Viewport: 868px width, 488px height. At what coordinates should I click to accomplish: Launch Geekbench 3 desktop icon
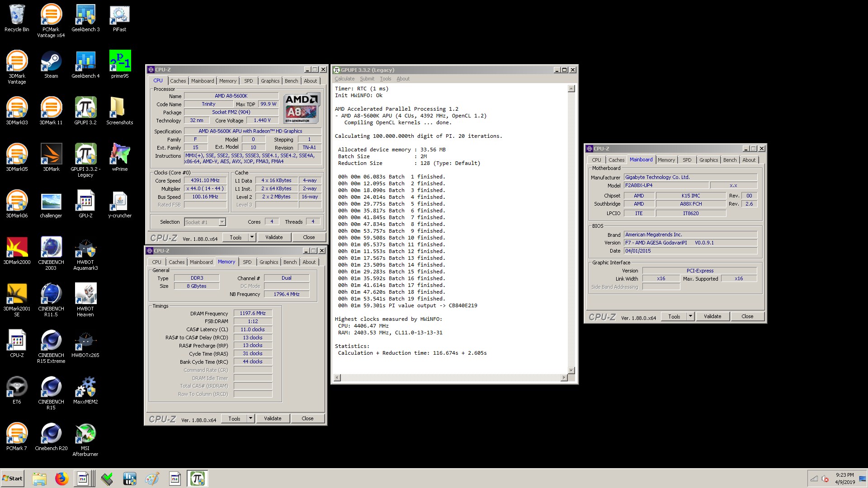(x=85, y=18)
